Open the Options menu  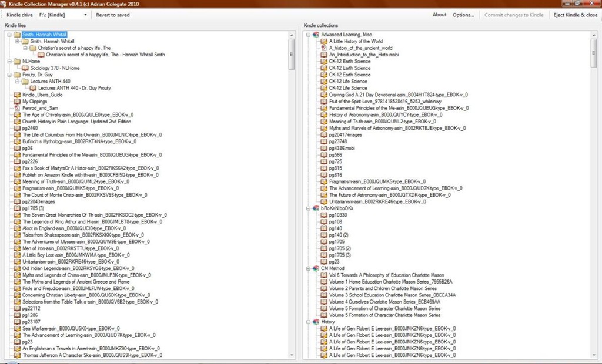[x=463, y=15]
